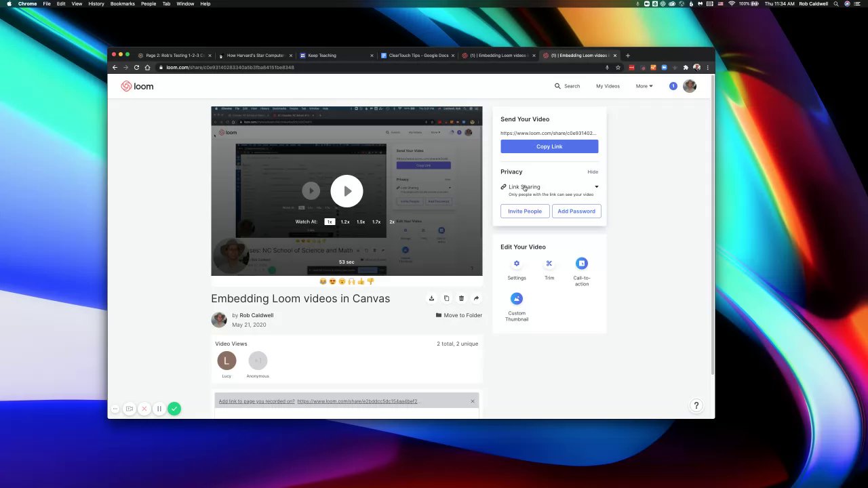This screenshot has height=488, width=868.
Task: Download the video using the download icon
Action: point(431,298)
